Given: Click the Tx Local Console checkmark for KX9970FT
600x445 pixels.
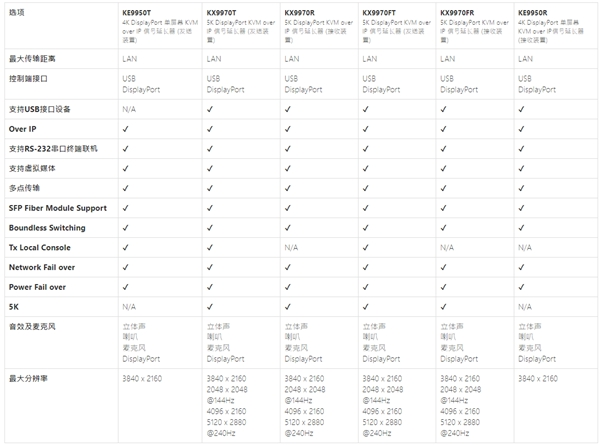Looking at the screenshot, I should tap(366, 247).
